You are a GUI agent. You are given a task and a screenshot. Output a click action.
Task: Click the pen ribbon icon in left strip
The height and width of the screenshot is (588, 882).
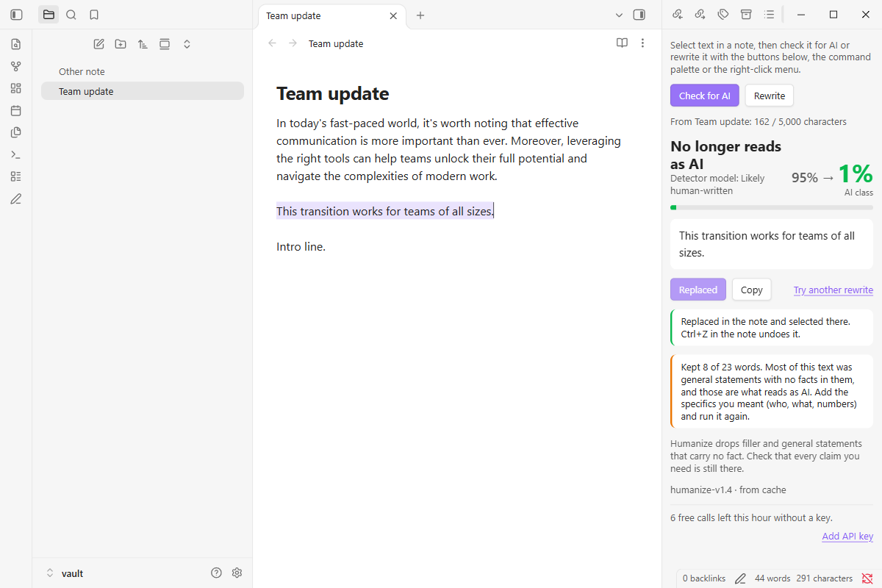16,198
